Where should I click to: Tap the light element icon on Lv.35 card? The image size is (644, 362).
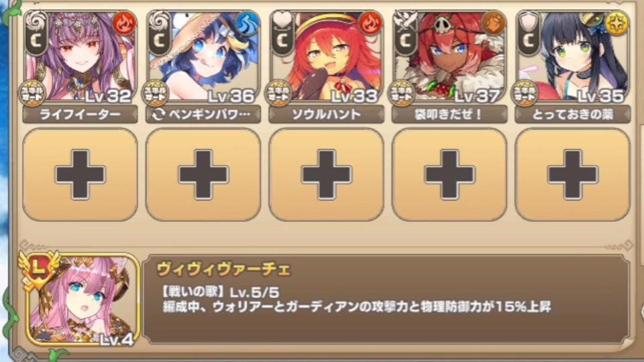tap(616, 23)
